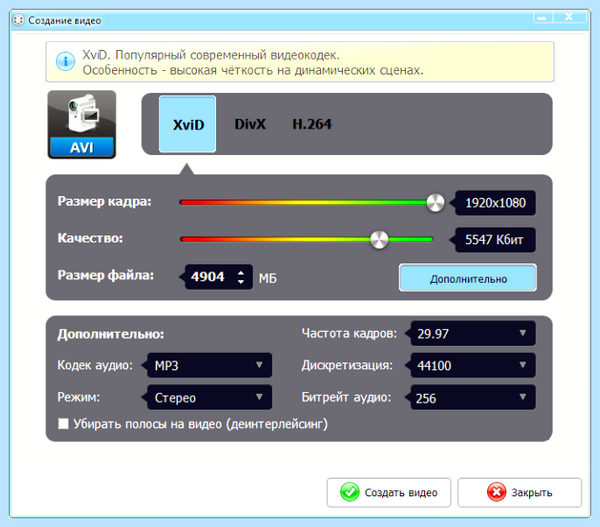The image size is (600, 527).
Task: Click the Качество label
Action: (x=90, y=238)
